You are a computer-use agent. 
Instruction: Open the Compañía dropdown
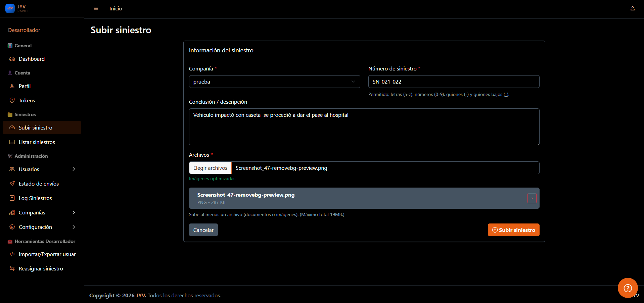274,82
